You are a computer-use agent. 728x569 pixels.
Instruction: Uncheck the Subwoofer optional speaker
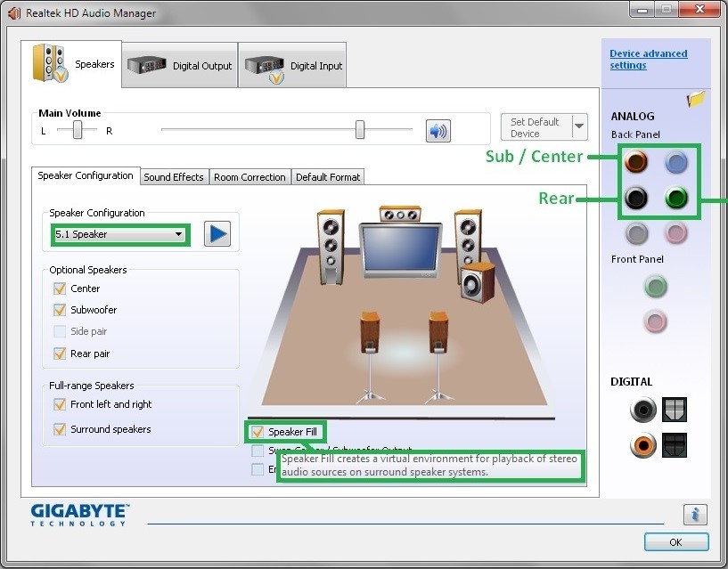click(x=60, y=310)
